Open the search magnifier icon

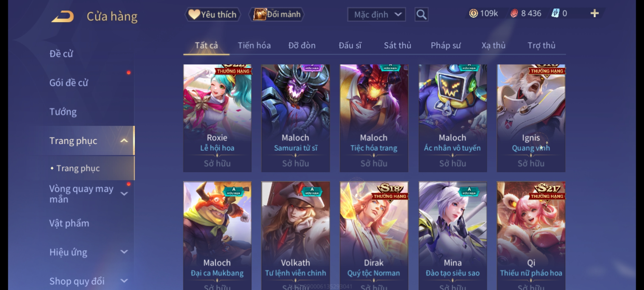(x=421, y=15)
